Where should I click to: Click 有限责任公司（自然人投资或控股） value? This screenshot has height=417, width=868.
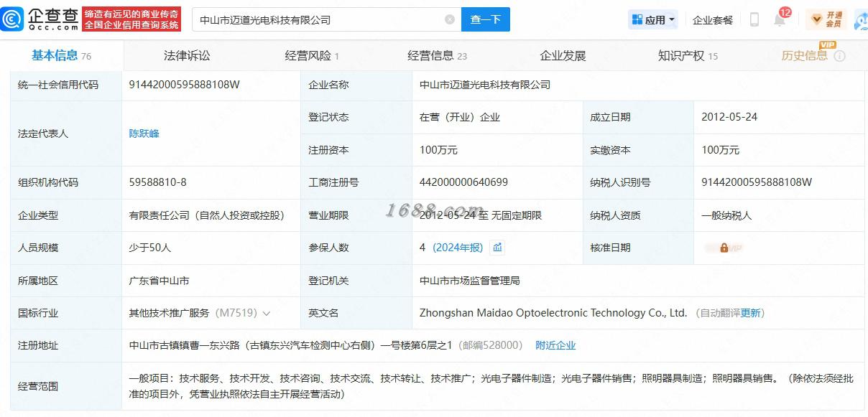pos(207,215)
